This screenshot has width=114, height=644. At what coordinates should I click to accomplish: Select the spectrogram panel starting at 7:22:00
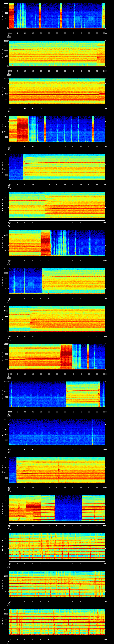(x=57, y=16)
